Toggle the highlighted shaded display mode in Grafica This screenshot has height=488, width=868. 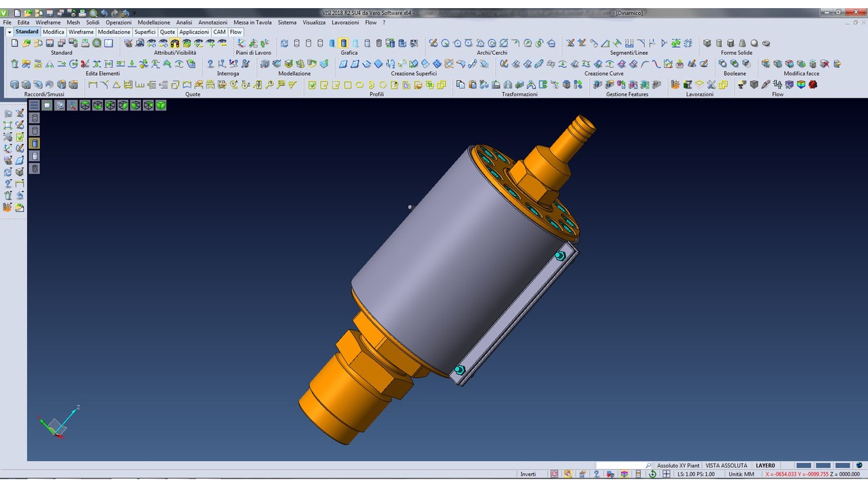click(344, 43)
